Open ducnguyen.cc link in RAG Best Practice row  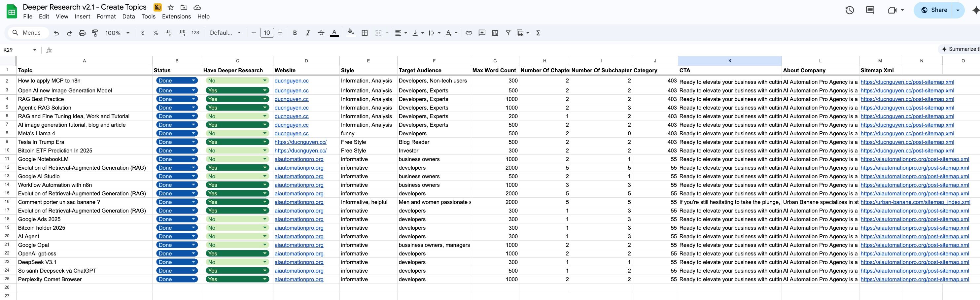pyautogui.click(x=292, y=99)
